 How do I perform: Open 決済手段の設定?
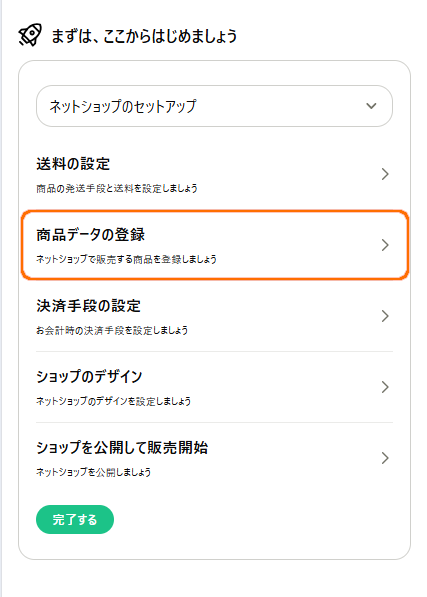coord(214,316)
